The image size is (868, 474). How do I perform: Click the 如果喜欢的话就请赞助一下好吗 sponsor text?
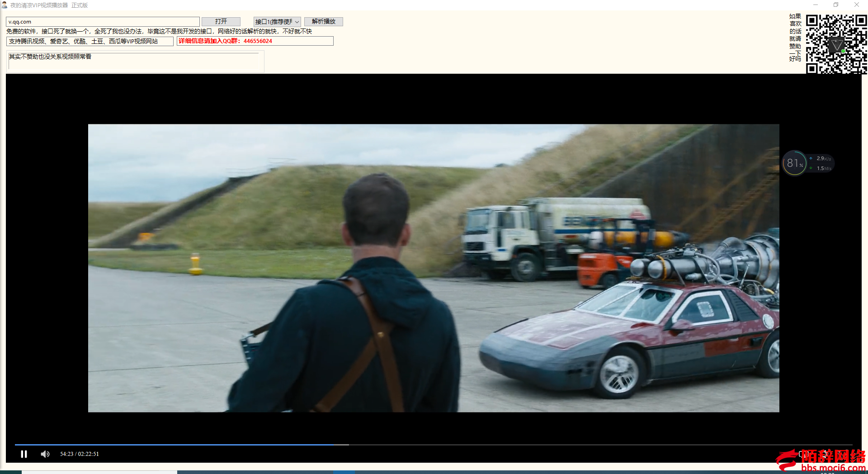click(x=795, y=38)
